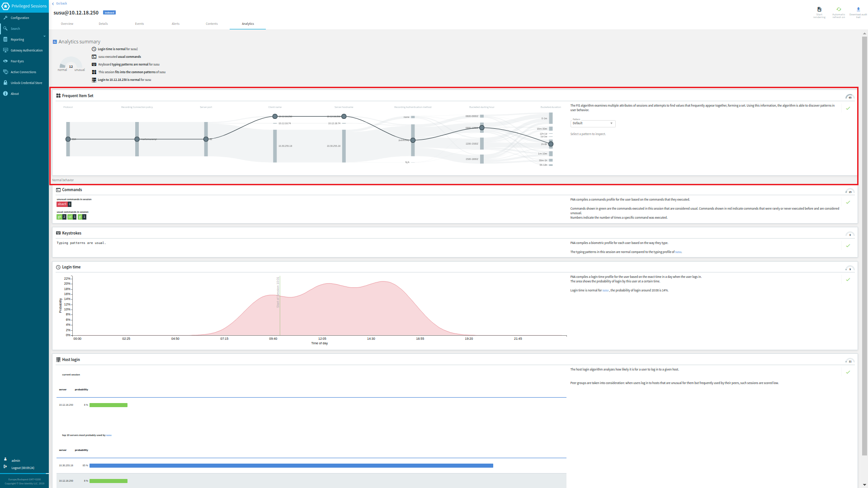868x488 pixels.
Task: Click server 10.30.255.18 in top servers list
Action: (x=66, y=465)
